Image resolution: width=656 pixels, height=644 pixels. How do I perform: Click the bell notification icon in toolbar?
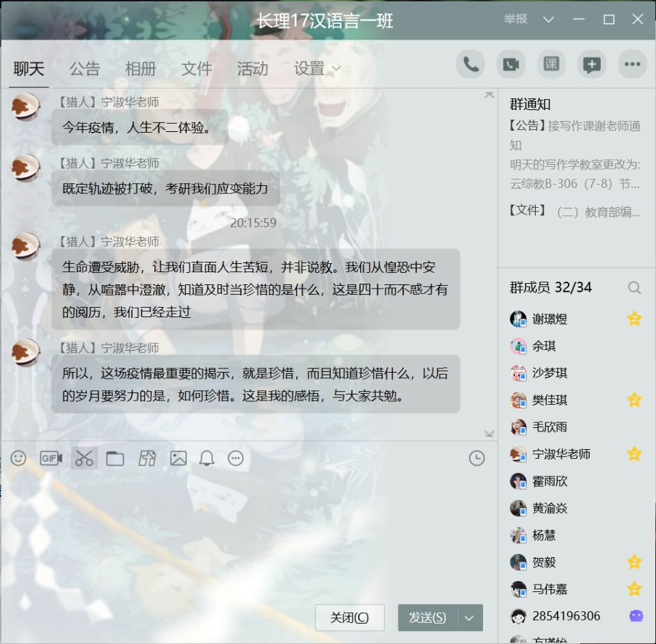[207, 458]
